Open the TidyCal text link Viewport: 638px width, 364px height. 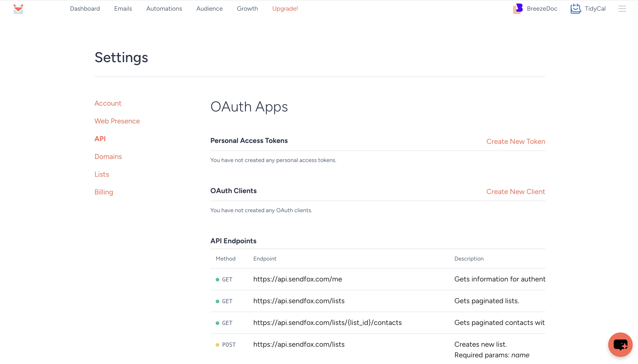pos(595,9)
